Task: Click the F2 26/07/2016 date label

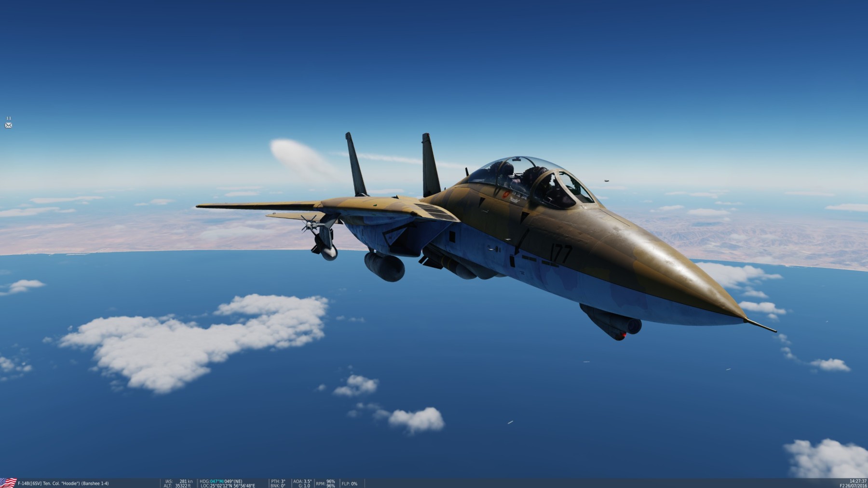Action: coord(853,486)
